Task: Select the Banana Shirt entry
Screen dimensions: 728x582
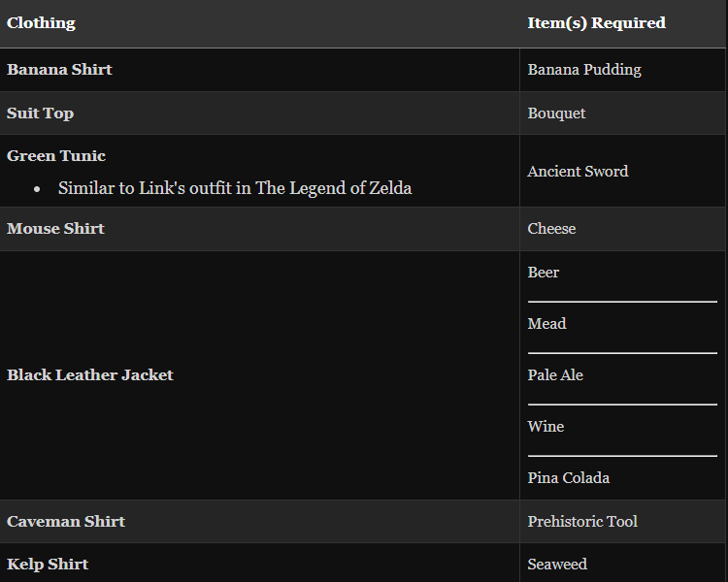Action: [x=59, y=70]
